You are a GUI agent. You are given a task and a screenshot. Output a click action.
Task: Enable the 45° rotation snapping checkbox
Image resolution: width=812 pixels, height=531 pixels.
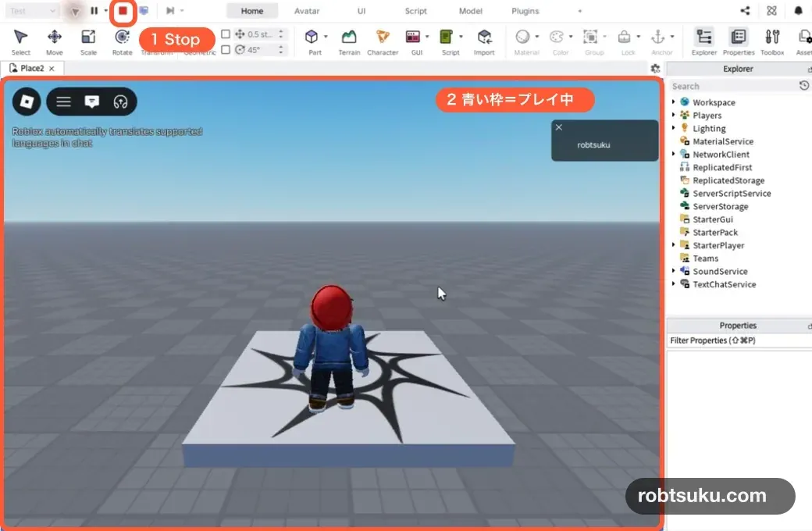(226, 50)
